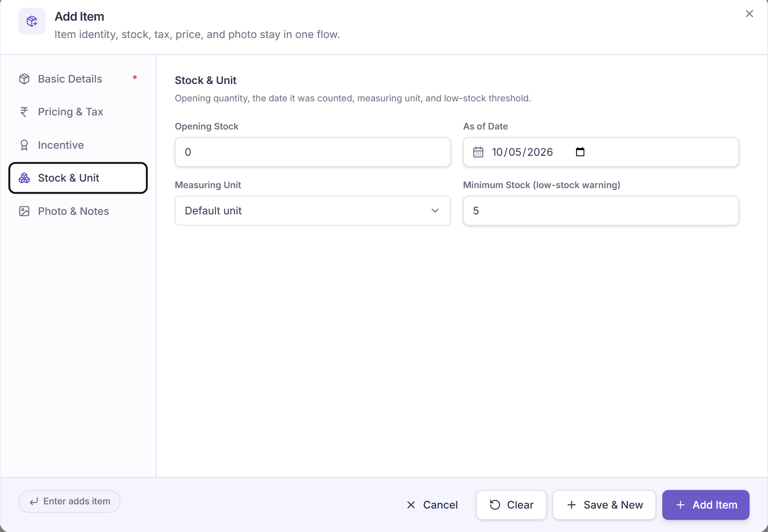Click the Minimum Stock (low-stock warning) label
Image resolution: width=768 pixels, height=532 pixels.
542,185
